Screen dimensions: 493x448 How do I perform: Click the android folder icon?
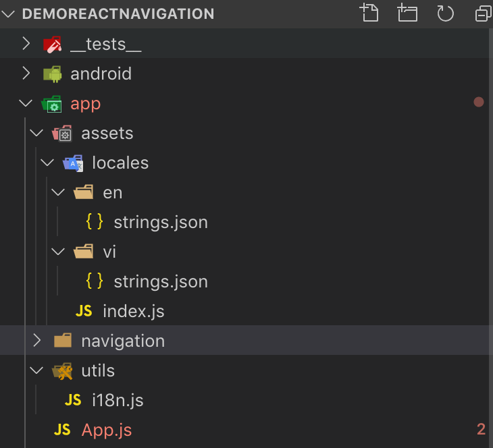tap(52, 74)
